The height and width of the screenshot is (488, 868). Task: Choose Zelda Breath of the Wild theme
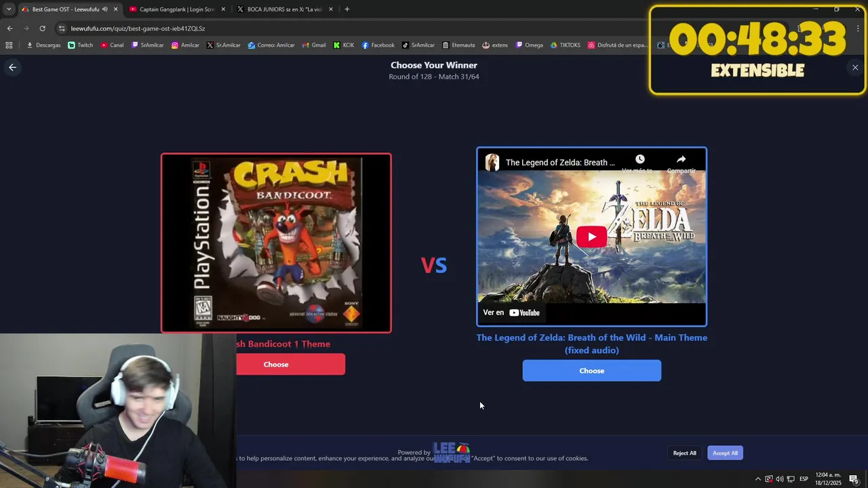[591, 371]
